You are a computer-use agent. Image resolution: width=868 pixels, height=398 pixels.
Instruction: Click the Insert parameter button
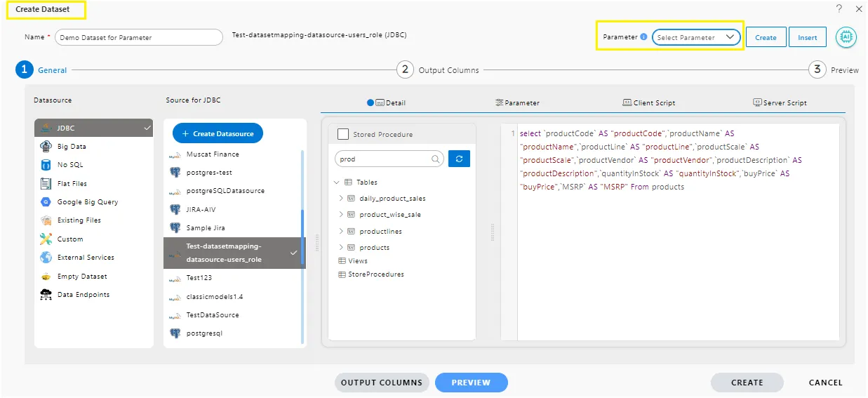click(x=808, y=37)
